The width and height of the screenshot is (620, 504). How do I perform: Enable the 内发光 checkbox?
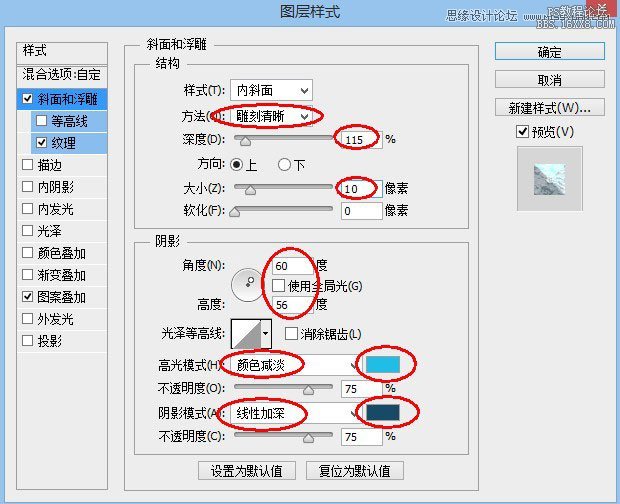pyautogui.click(x=27, y=208)
